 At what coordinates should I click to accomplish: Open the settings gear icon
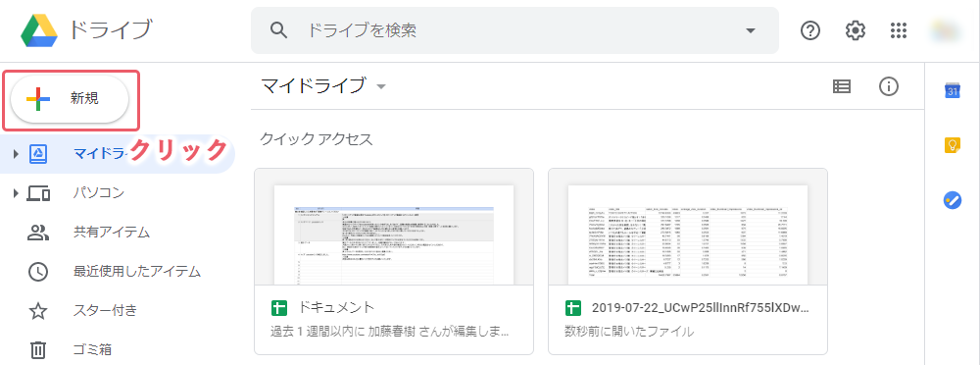click(855, 30)
